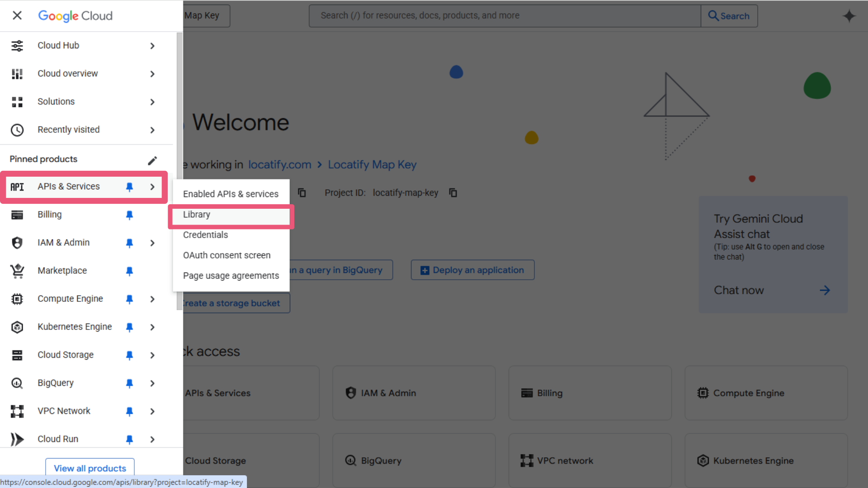Edit pinned products with pencil icon

coord(152,160)
